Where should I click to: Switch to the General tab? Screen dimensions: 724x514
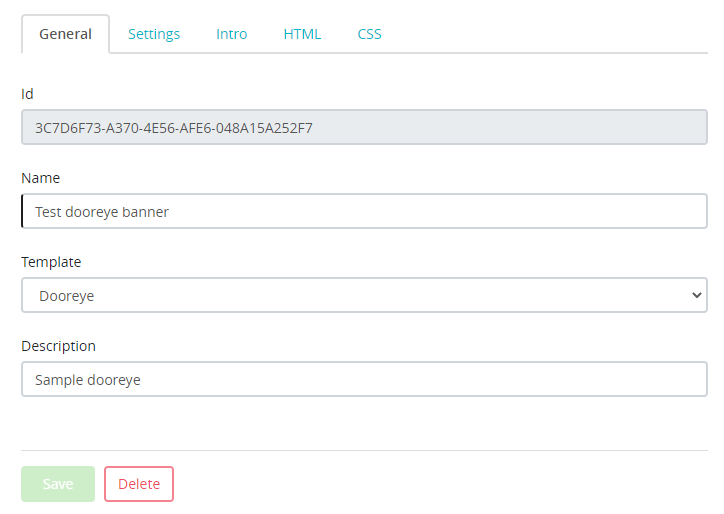(x=65, y=34)
